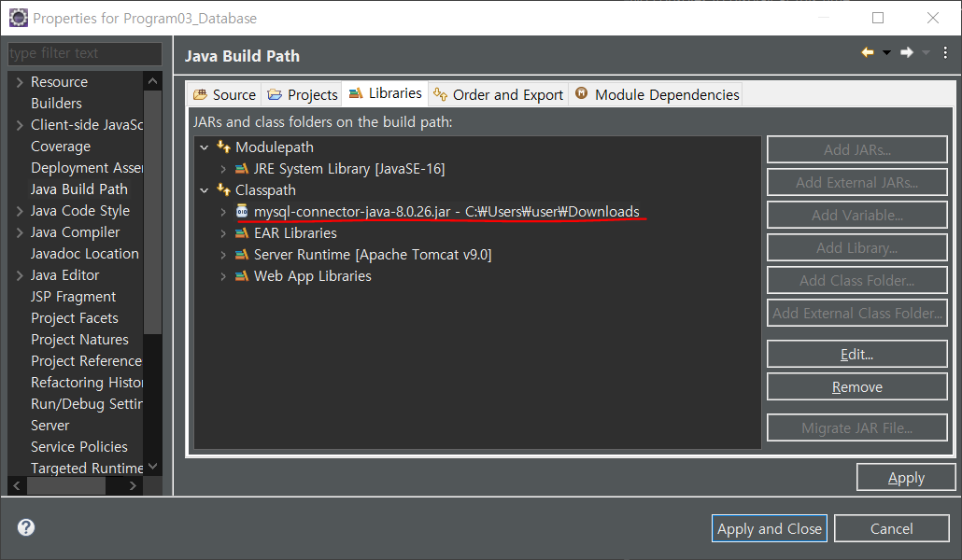Click the Web App Libraries icon
Screen dimensions: 962x560
point(242,276)
